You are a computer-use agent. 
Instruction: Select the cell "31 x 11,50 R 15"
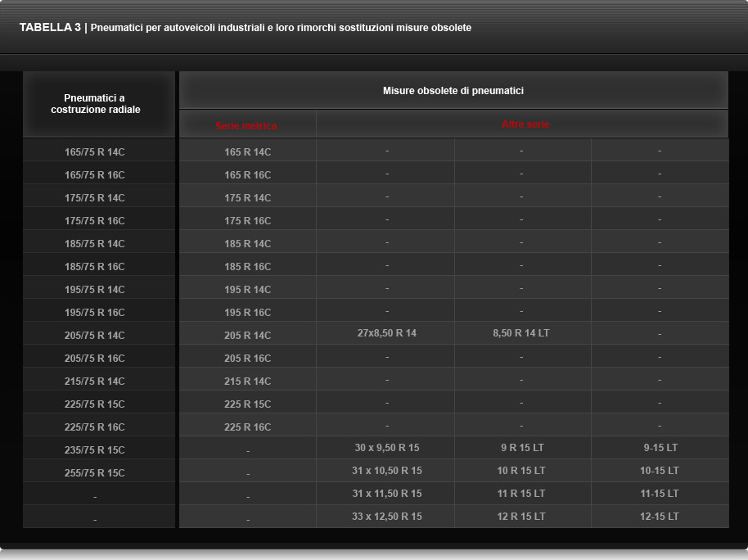point(387,493)
